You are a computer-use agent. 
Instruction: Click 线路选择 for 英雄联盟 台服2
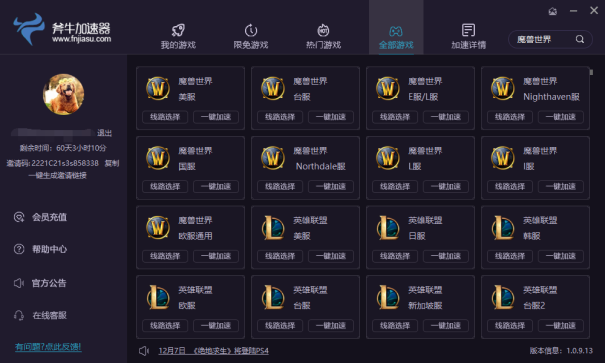coord(510,326)
